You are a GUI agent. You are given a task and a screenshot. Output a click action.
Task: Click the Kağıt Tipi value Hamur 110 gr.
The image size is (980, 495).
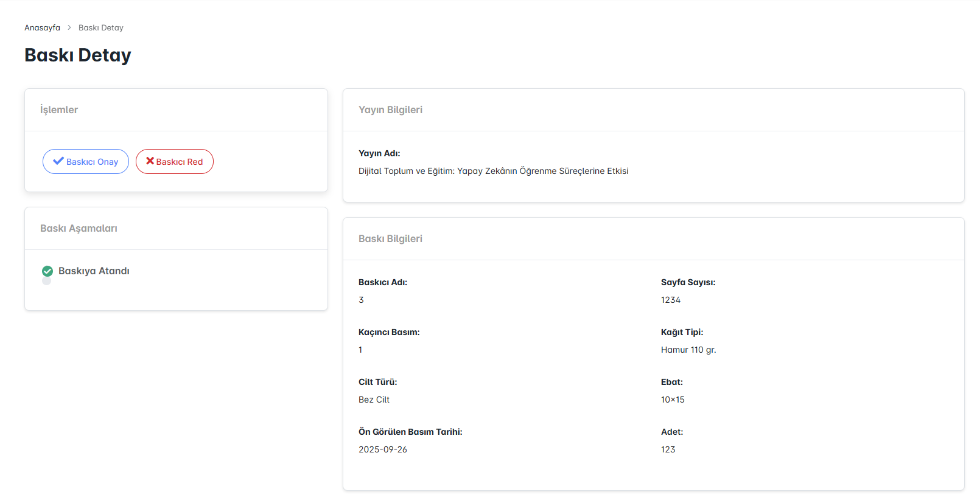[688, 350]
